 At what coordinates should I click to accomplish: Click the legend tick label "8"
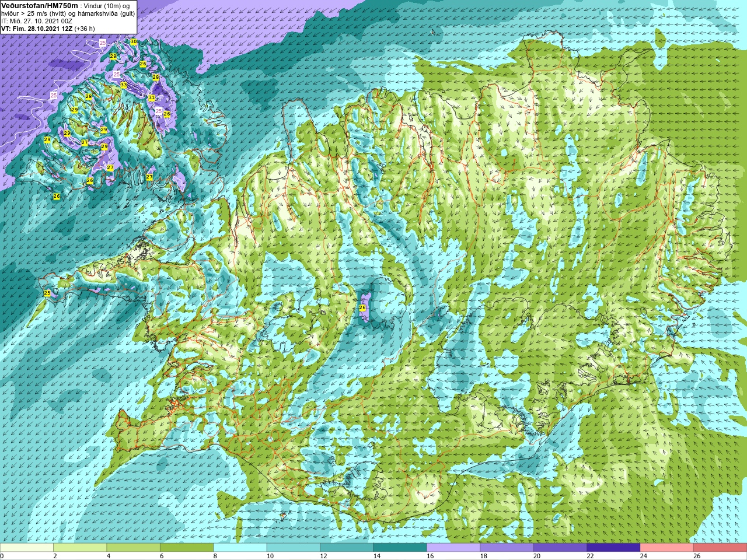215,556
